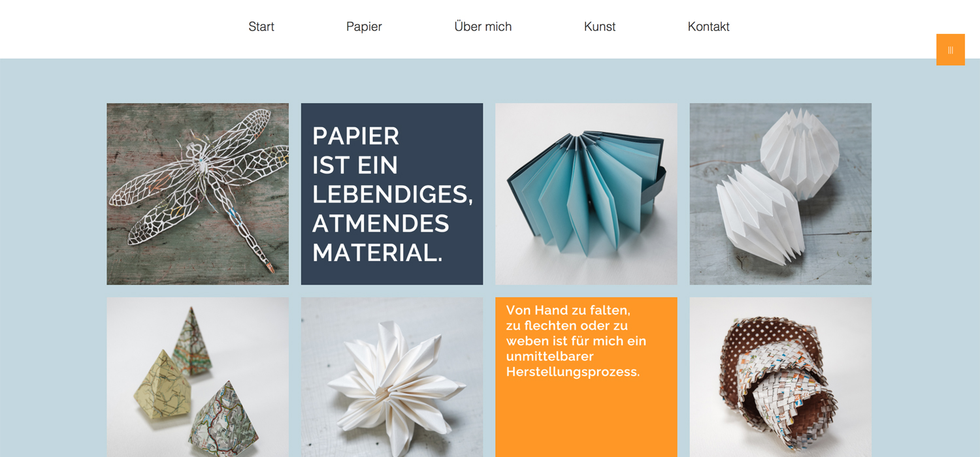Click the orange three-bar menu icon
The width and height of the screenshot is (980, 457).
click(x=950, y=50)
